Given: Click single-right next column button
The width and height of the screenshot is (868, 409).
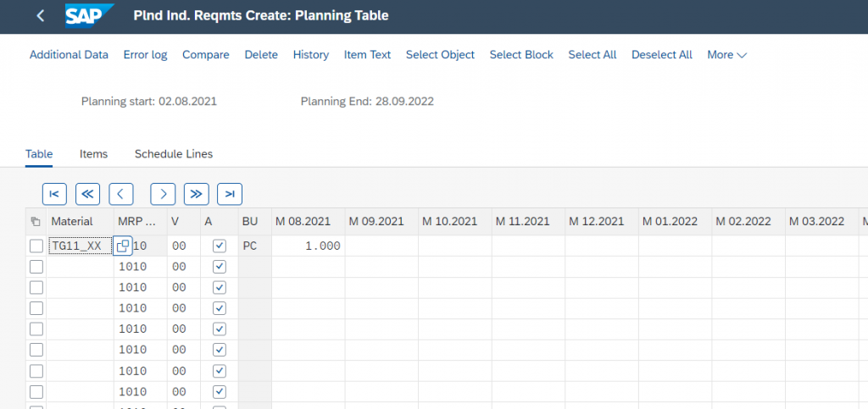Looking at the screenshot, I should (163, 194).
